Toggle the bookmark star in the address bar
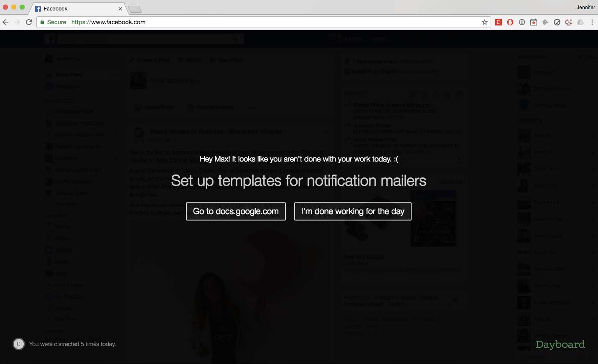Screen dimensions: 598x364 tap(485, 22)
